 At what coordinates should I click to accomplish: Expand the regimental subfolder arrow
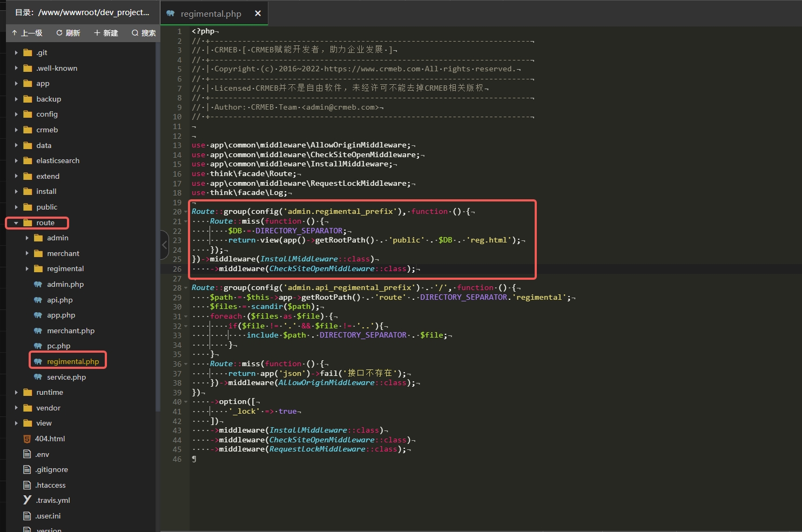(x=27, y=268)
